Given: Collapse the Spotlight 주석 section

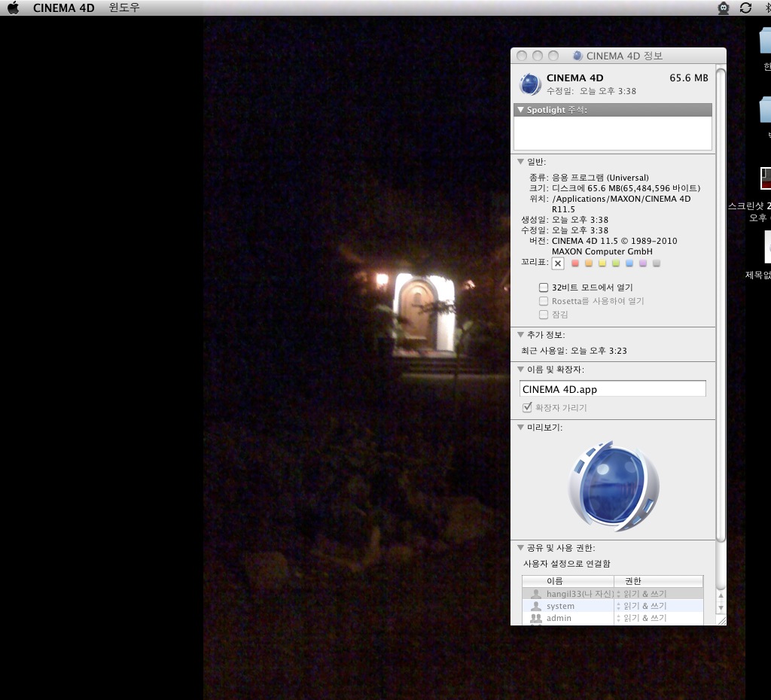Looking at the screenshot, I should point(521,110).
